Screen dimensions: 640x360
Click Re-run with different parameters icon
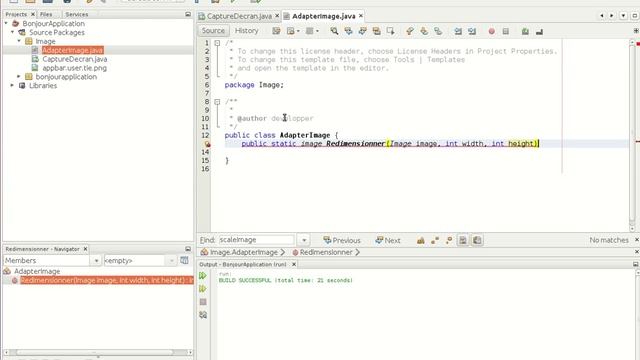203,289
